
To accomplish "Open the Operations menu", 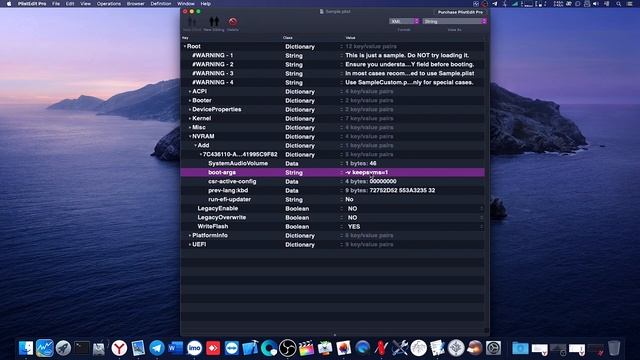I will (x=109, y=4).
